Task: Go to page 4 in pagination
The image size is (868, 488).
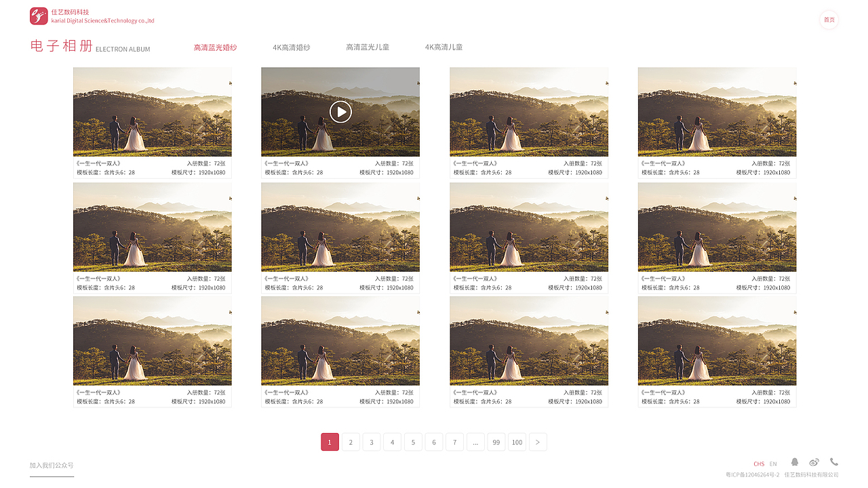Action: pos(392,442)
